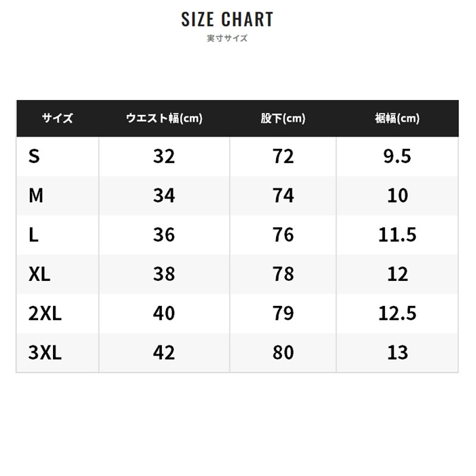Click the 実寸サイズ subtitle text
Image resolution: width=476 pixels, height=476 pixels.
tap(227, 38)
